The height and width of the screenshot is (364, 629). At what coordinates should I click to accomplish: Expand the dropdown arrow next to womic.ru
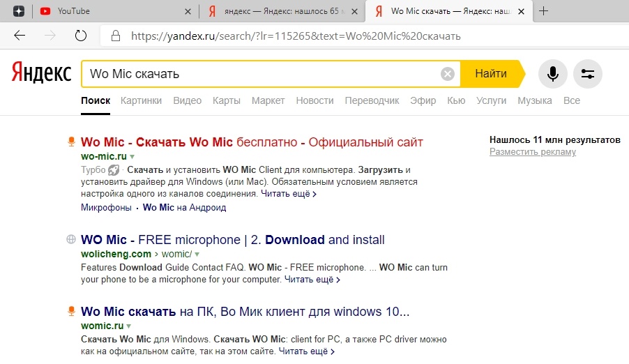[129, 326]
